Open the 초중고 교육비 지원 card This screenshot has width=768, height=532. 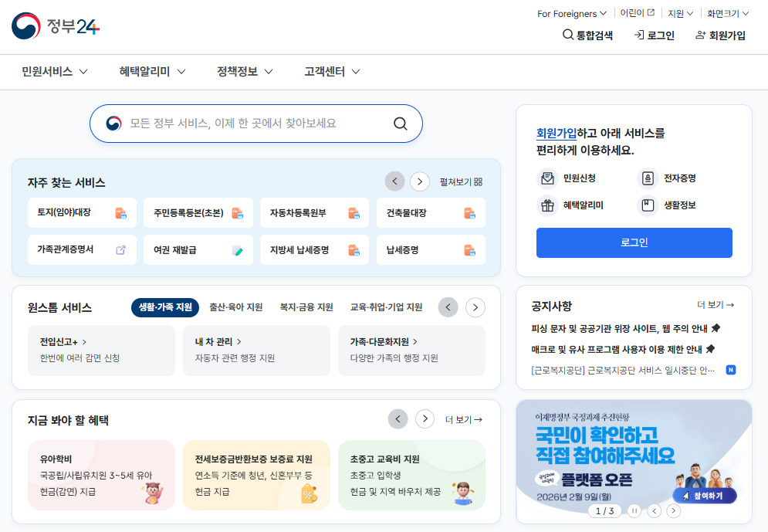point(411,475)
